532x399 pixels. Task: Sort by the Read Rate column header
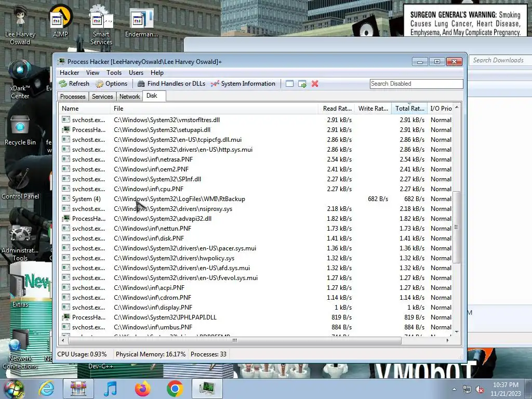pos(337,109)
